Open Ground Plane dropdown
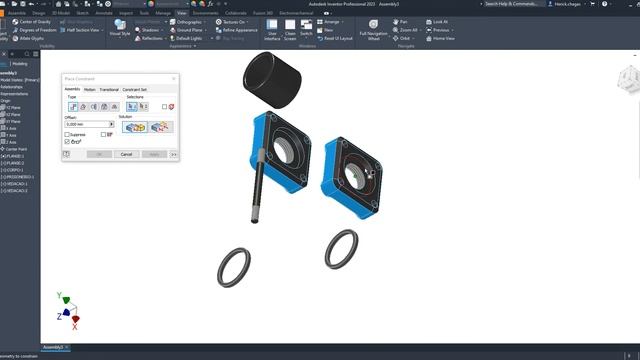The image size is (640, 360). (205, 30)
